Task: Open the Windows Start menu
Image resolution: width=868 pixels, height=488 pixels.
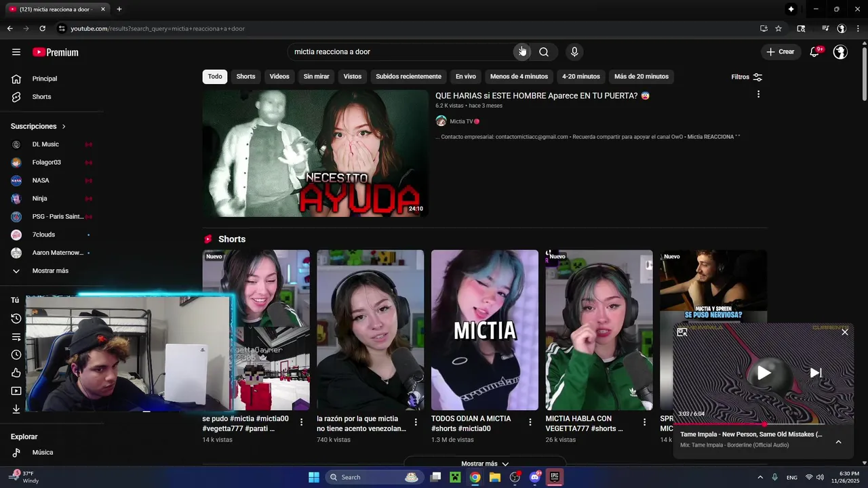Action: pos(314,477)
